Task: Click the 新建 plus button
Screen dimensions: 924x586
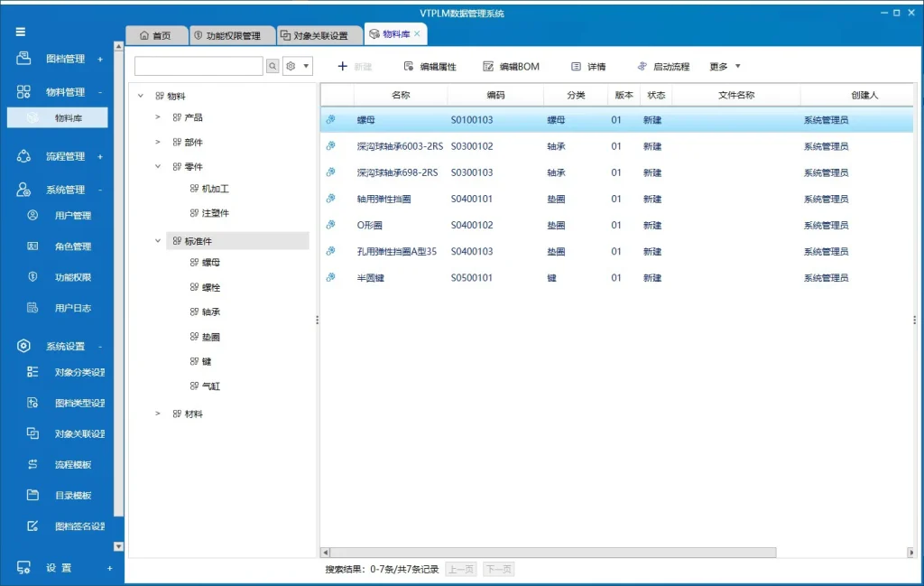Action: coord(354,67)
